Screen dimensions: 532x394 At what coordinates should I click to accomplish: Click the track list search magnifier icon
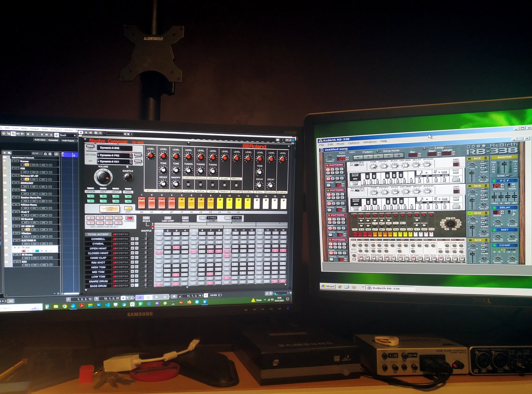(56, 154)
